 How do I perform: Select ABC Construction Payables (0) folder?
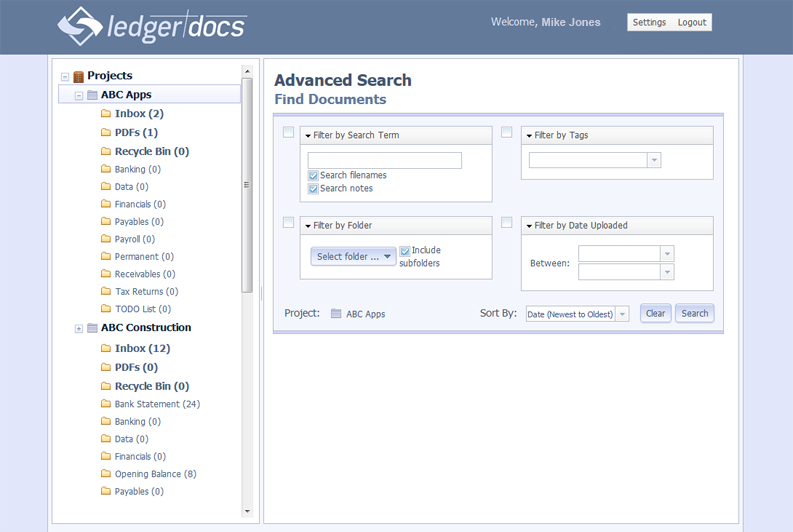139,491
